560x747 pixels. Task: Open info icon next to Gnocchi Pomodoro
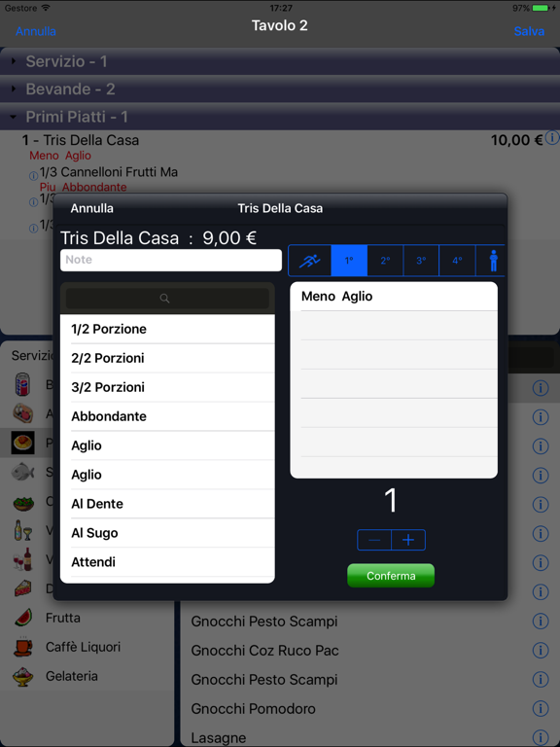[541, 708]
